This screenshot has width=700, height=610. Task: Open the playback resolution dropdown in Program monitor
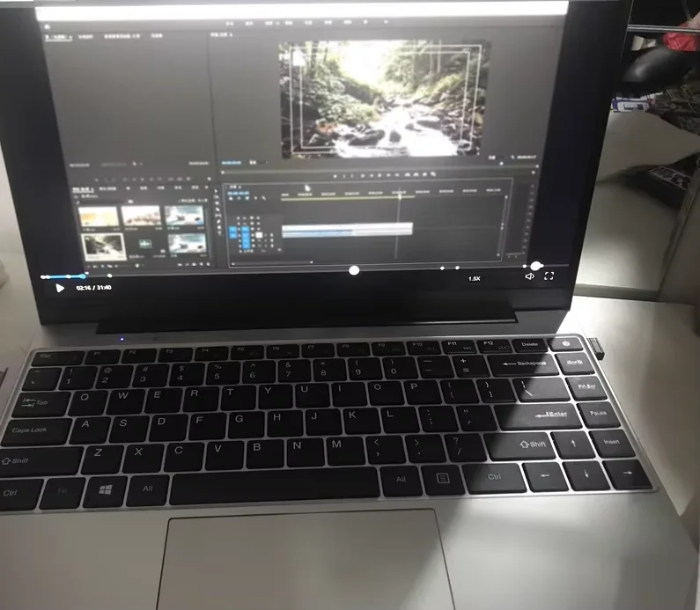[491, 158]
